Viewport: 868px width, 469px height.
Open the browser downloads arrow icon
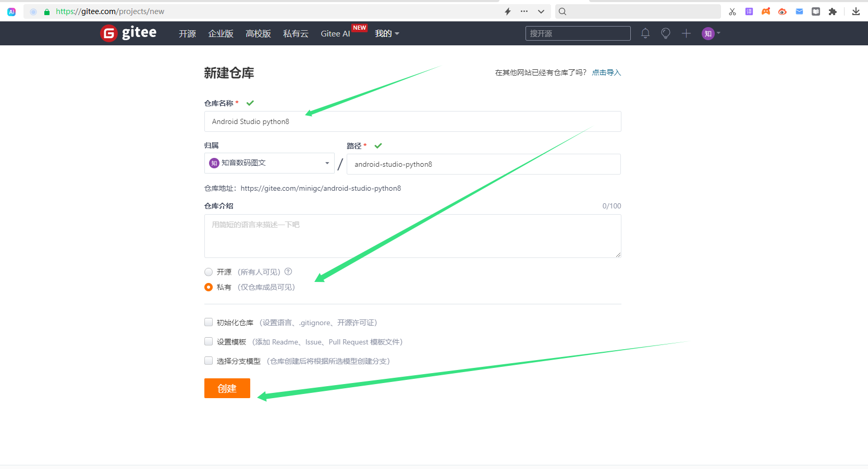click(x=856, y=11)
